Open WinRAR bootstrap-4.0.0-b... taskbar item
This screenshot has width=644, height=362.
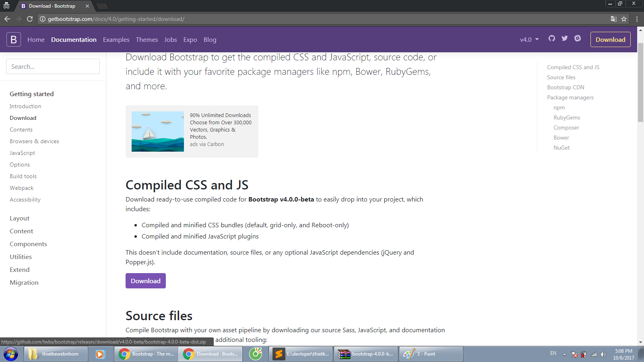click(366, 354)
